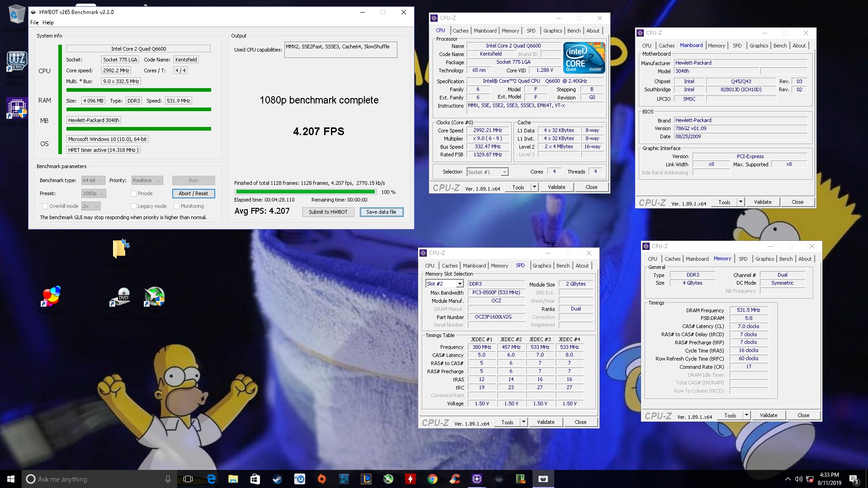
Task: Open the Slot #2 memory slot dropdown
Action: click(x=445, y=284)
